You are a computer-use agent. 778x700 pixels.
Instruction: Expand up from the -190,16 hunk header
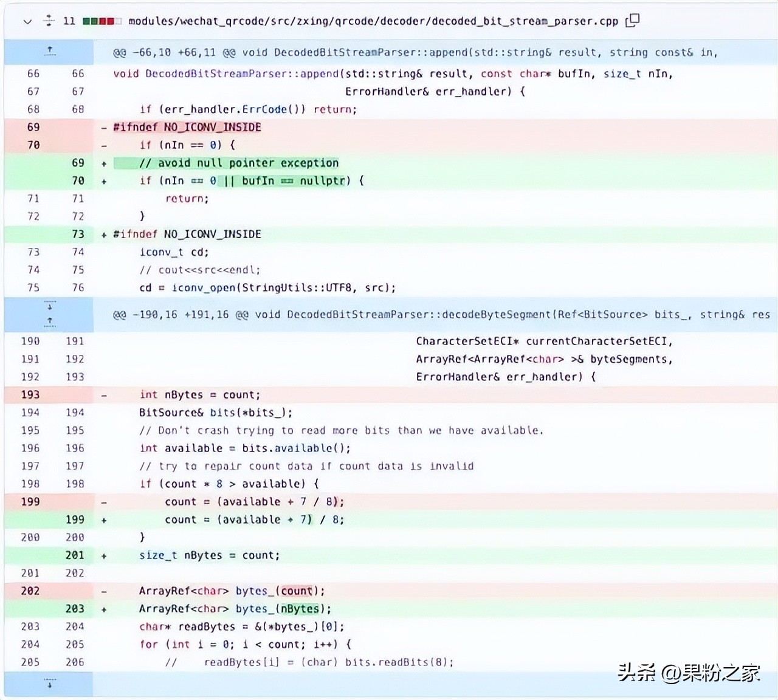(x=50, y=321)
